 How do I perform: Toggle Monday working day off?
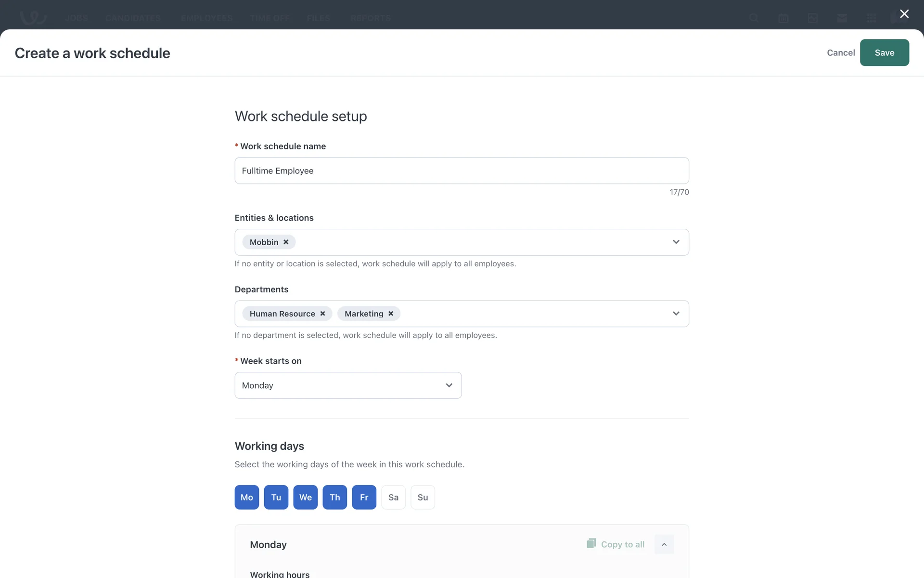(247, 497)
